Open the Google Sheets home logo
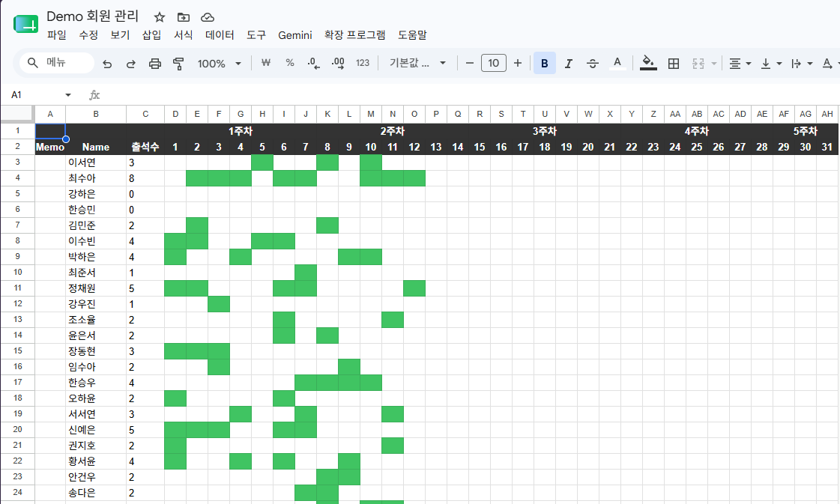 point(25,24)
